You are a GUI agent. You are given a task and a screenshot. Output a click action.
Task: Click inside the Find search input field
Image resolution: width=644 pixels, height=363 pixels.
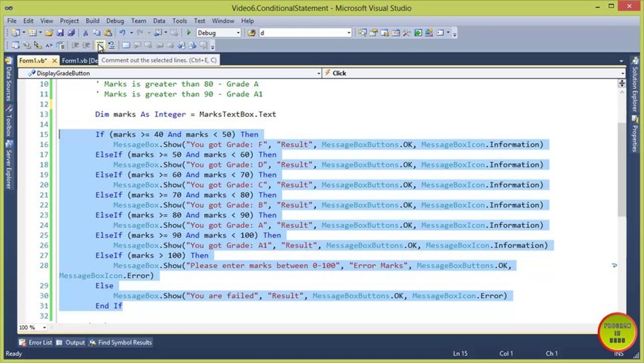point(302,33)
